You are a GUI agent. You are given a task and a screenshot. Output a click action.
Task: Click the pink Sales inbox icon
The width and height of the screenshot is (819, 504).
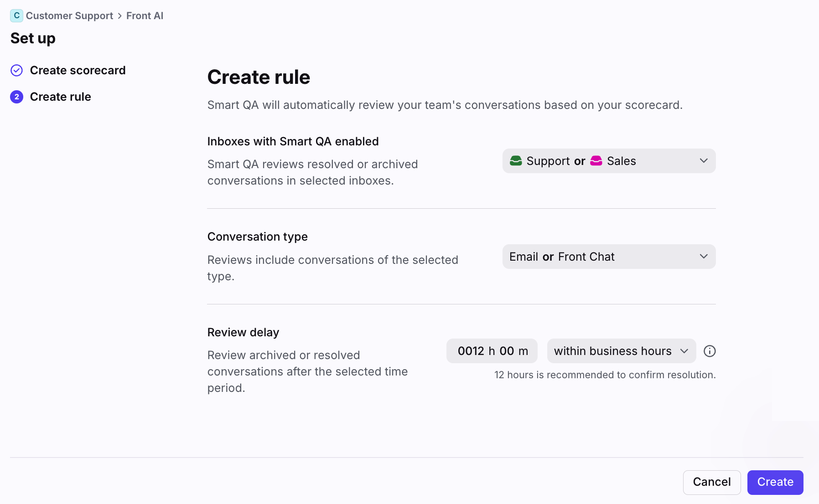coord(596,161)
